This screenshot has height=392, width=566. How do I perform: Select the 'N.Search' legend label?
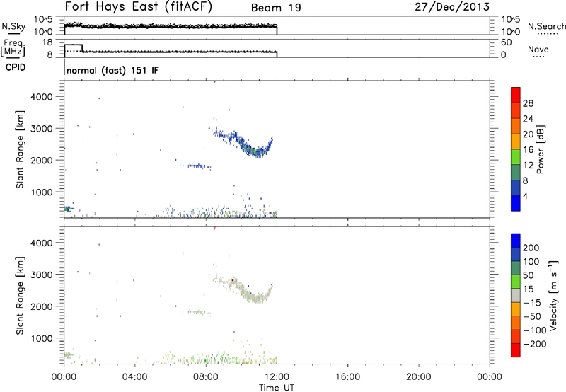click(x=546, y=26)
